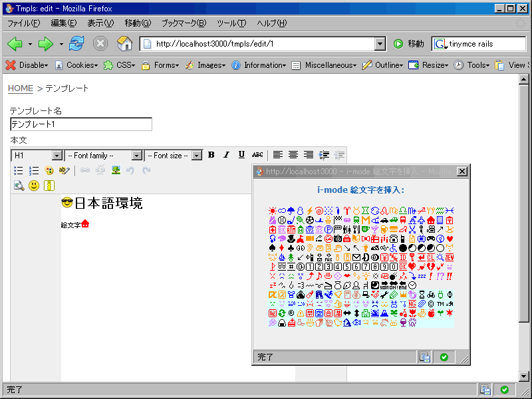Close the i-mode emoji popup window
Screen dimensions: 532x399
(x=462, y=172)
